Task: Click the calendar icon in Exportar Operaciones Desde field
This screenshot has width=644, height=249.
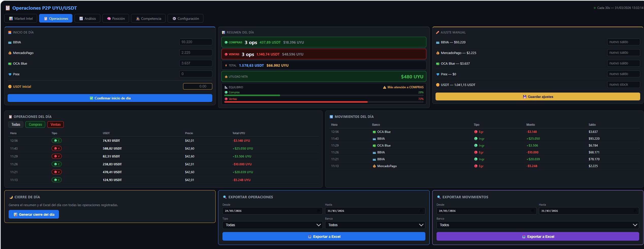Action: point(318,211)
